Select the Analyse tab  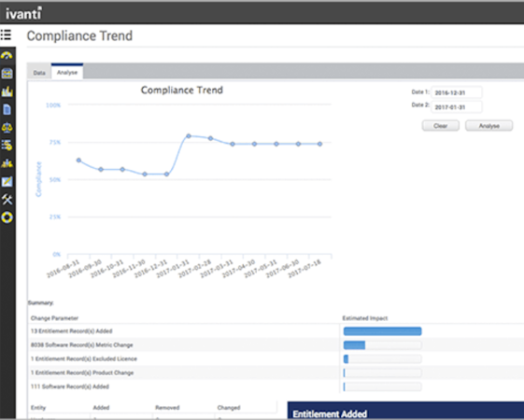67,72
